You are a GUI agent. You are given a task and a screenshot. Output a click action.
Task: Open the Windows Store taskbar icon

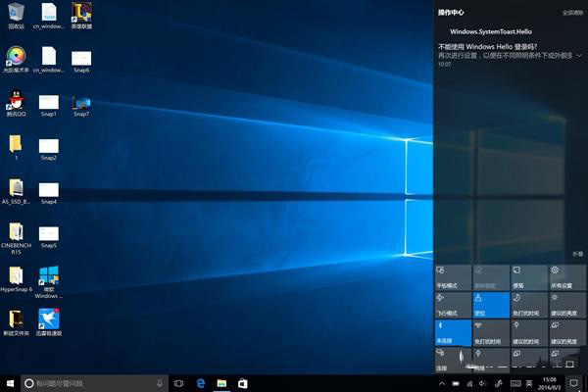pos(243,383)
